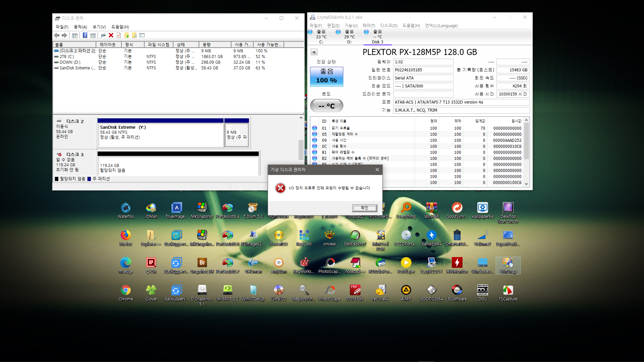Open 동작(A) menu in Disk Management

click(x=80, y=27)
